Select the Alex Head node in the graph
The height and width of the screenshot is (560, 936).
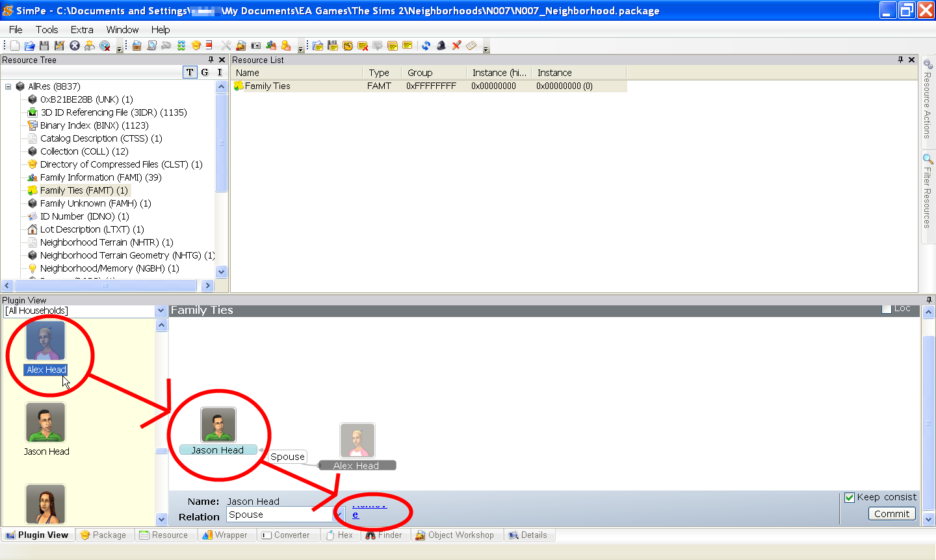(357, 448)
